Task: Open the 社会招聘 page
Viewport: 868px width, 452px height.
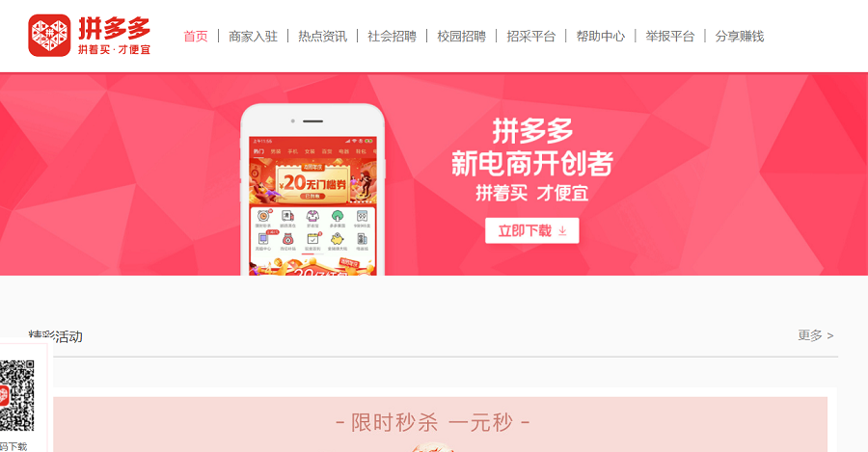Action: click(392, 37)
